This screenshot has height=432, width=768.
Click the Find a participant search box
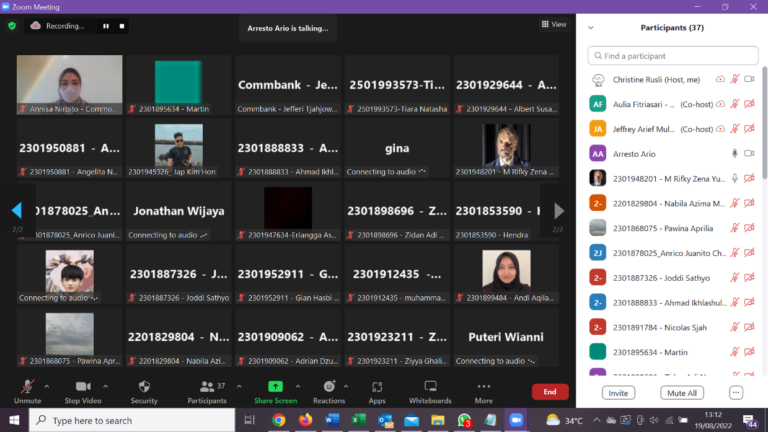click(673, 56)
